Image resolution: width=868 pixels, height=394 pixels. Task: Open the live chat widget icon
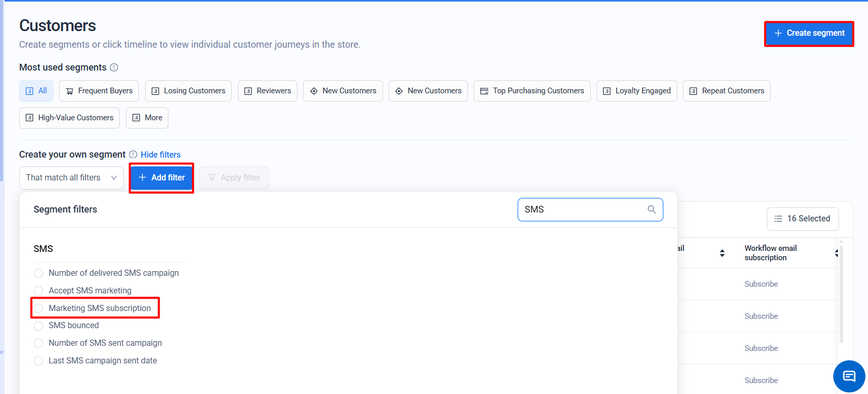(x=849, y=376)
